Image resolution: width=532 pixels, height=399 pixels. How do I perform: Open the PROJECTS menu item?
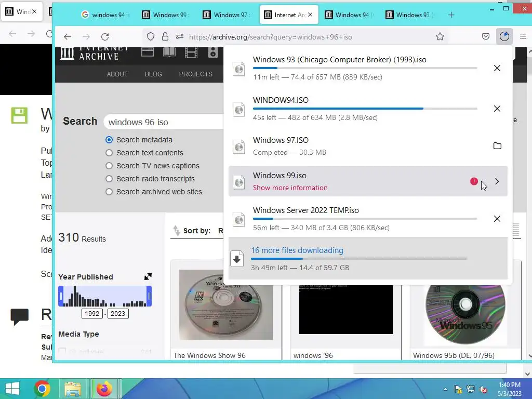click(x=195, y=74)
